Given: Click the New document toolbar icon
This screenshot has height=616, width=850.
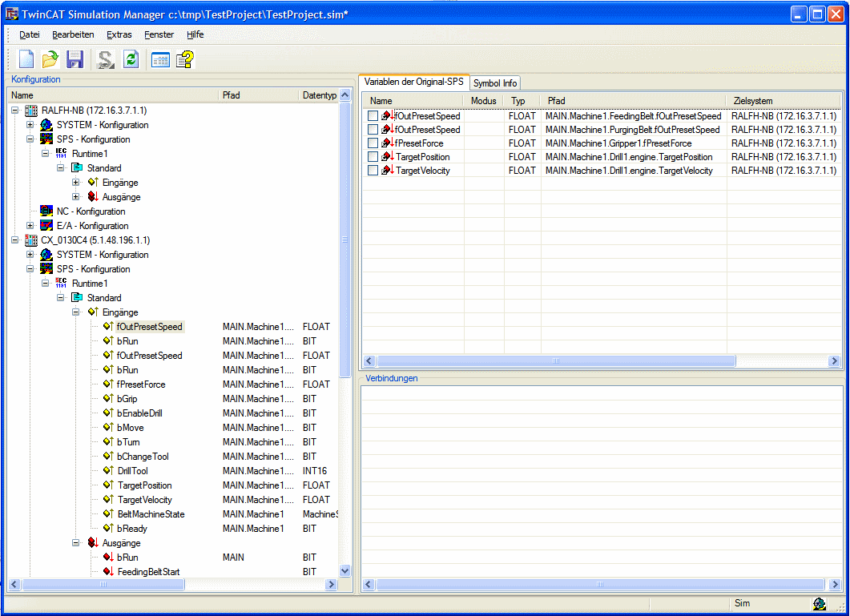Looking at the screenshot, I should [26, 59].
